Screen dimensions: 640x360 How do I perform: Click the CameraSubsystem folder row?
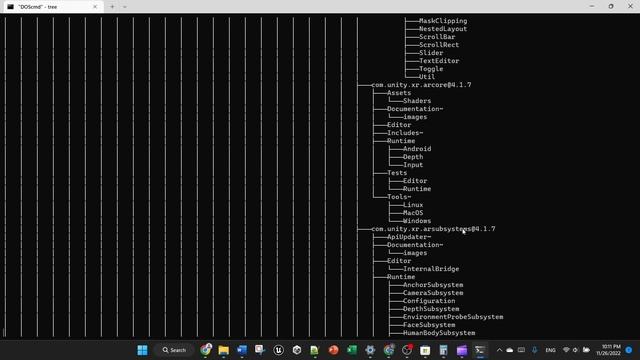(x=433, y=293)
